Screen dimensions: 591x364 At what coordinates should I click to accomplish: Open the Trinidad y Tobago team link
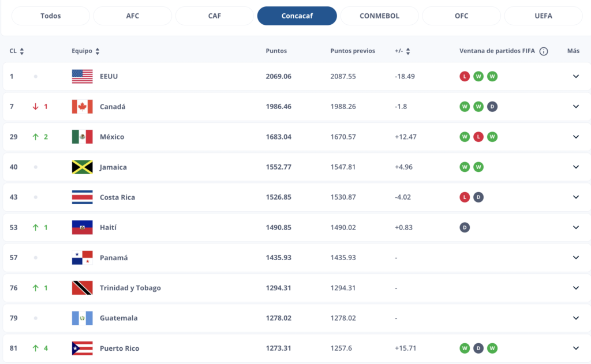click(x=130, y=288)
